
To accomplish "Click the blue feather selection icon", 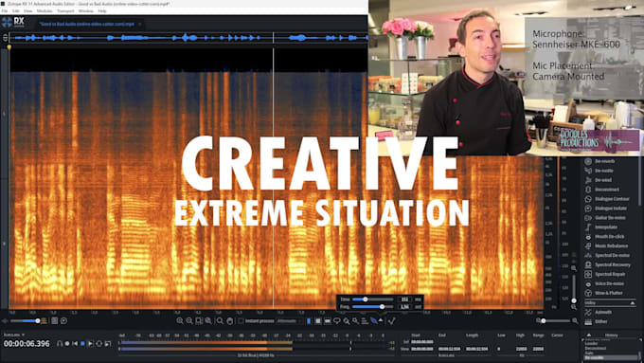I will 374,320.
